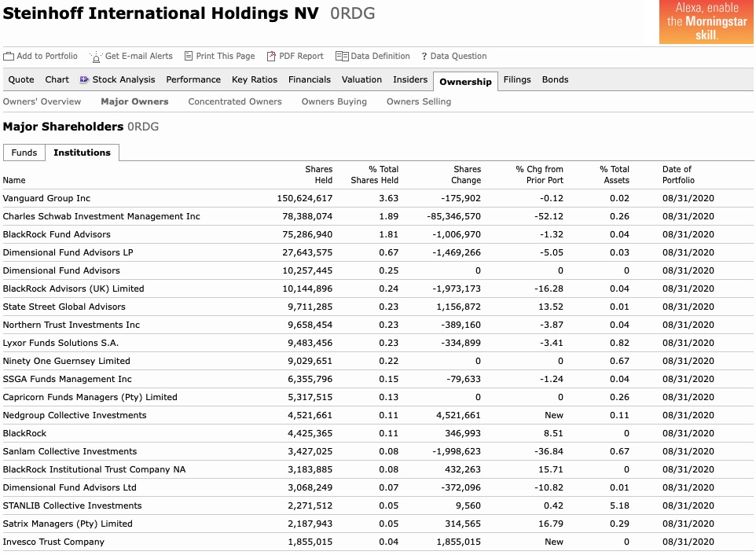The image size is (756, 555).
Task: Switch to the Quote tab
Action: coord(20,79)
